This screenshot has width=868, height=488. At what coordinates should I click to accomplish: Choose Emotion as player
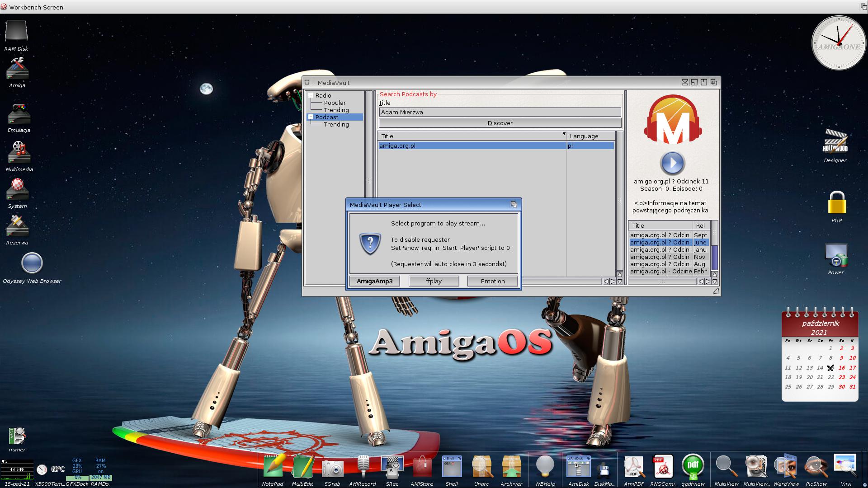(492, 281)
